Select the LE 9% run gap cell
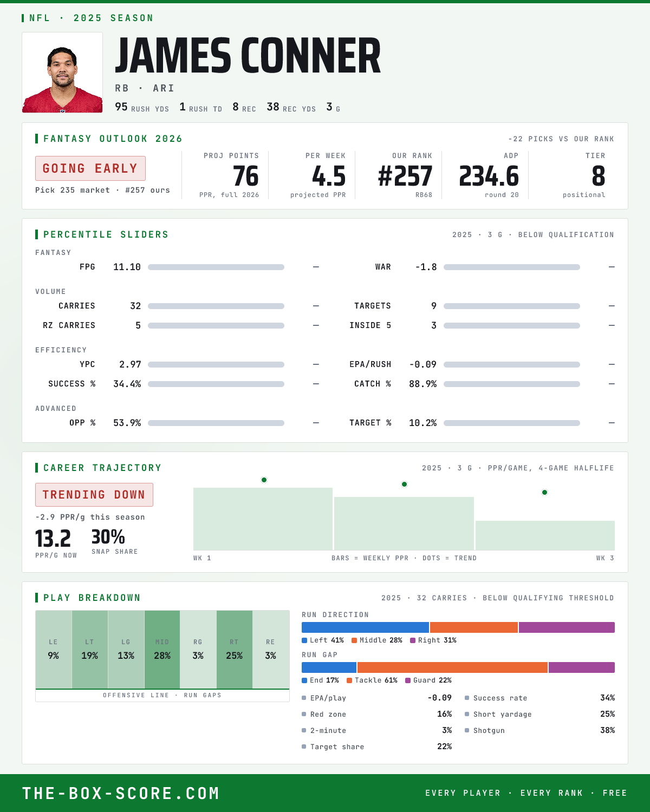Image resolution: width=650 pixels, height=812 pixels. [x=53, y=650]
